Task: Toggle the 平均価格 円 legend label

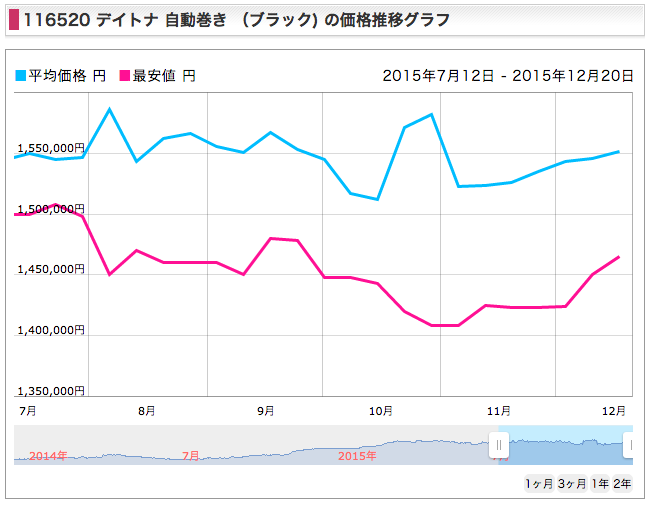Action: pos(67,76)
